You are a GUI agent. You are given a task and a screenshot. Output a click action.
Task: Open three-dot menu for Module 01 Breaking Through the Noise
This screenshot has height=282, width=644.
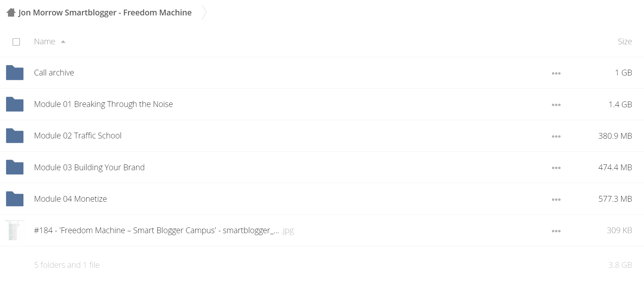[x=556, y=105]
